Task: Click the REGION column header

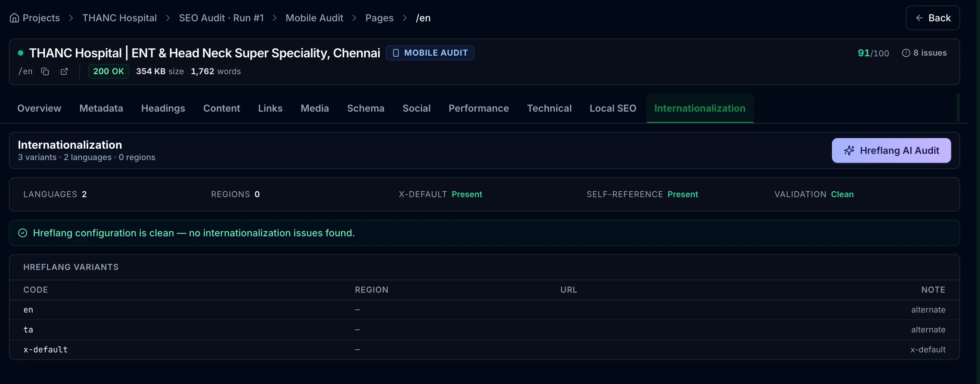Action: pyautogui.click(x=371, y=290)
